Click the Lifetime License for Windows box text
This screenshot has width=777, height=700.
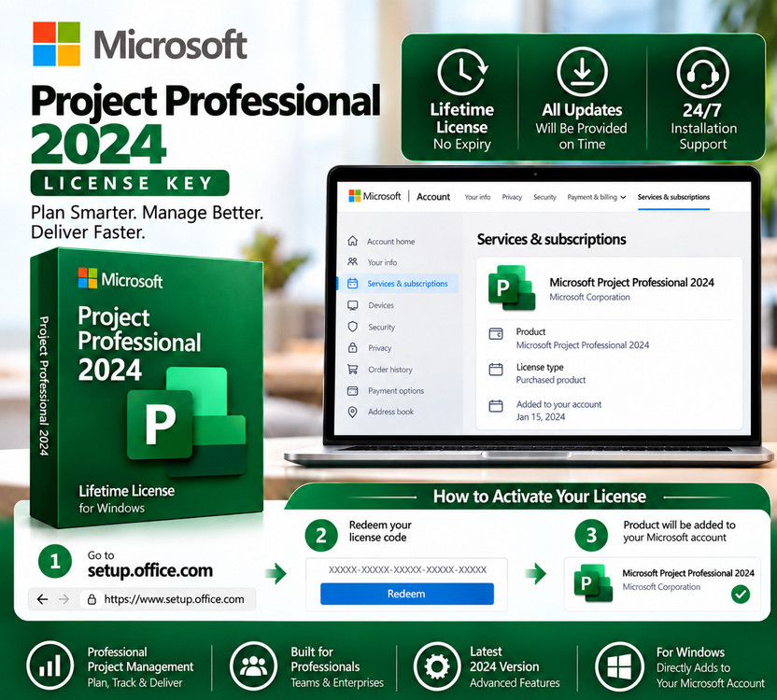[x=127, y=499]
